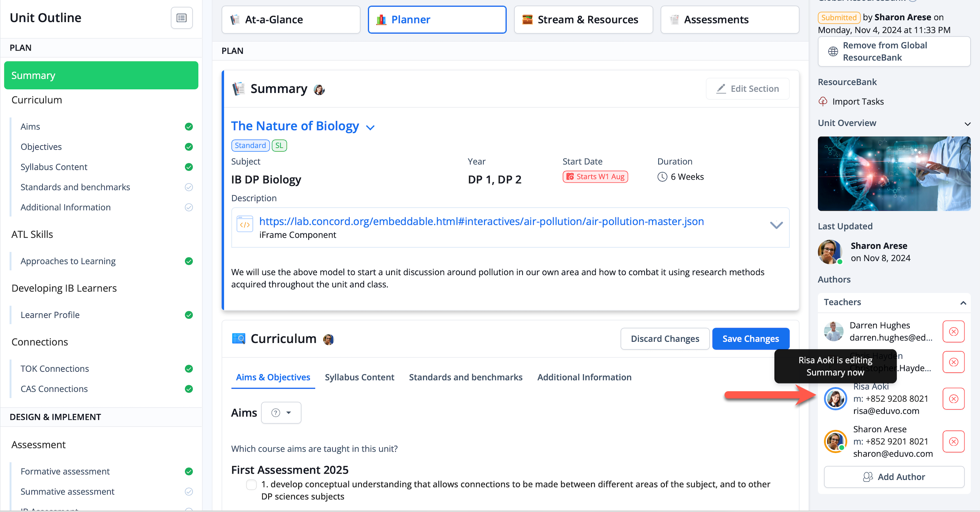The width and height of the screenshot is (980, 512).
Task: Click status circle beside Summative assessment
Action: 189,491
